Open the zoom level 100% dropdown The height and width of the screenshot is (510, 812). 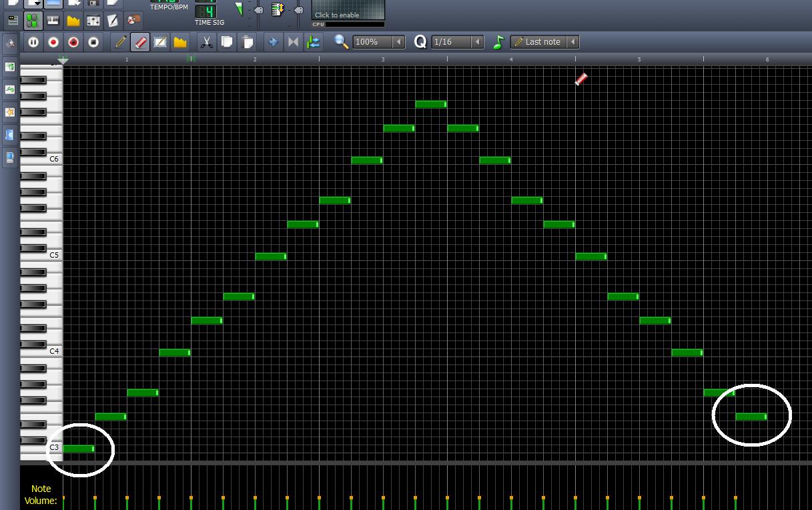[x=377, y=41]
